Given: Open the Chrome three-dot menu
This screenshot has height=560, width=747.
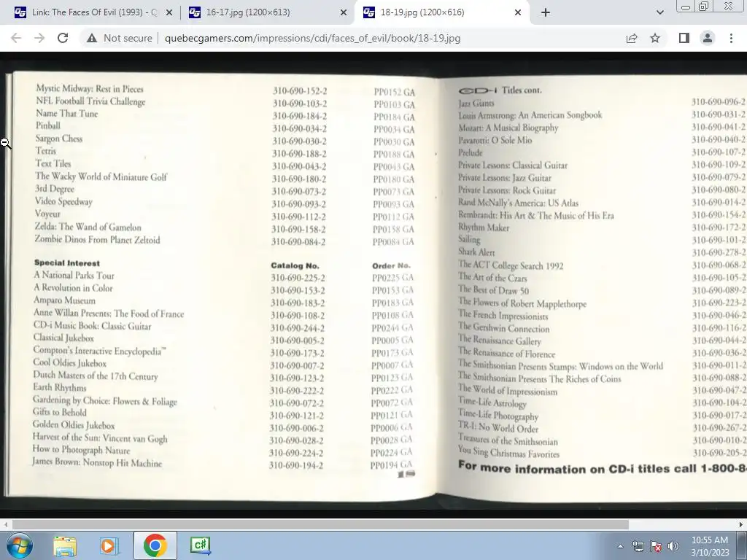Looking at the screenshot, I should 731,38.
